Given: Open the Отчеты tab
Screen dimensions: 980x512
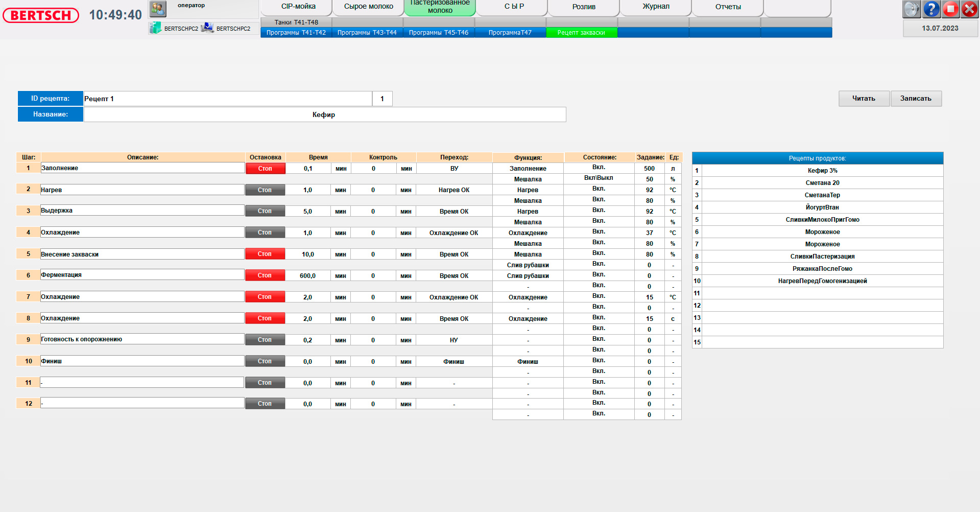Looking at the screenshot, I should (728, 7).
